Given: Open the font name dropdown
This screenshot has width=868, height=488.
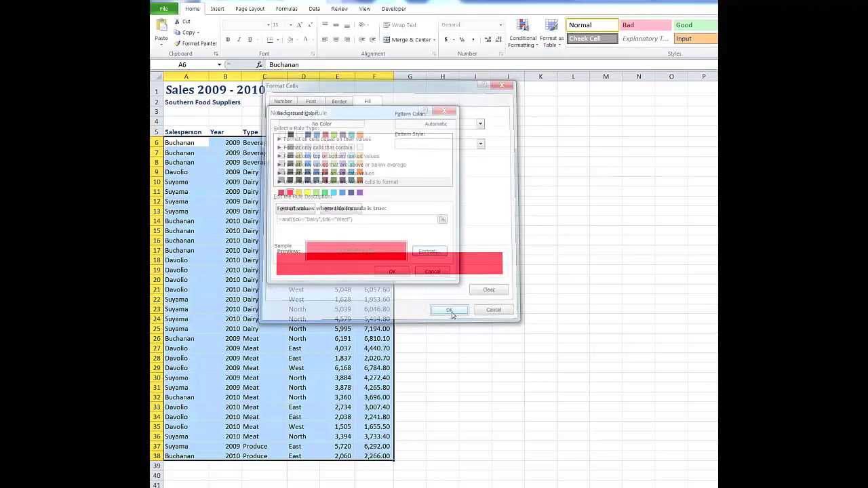Looking at the screenshot, I should [x=269, y=25].
